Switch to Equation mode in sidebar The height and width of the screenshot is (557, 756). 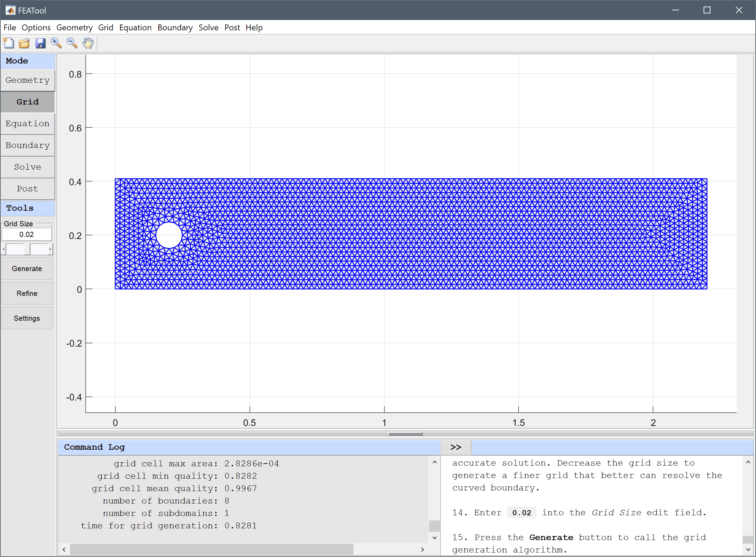coord(28,124)
